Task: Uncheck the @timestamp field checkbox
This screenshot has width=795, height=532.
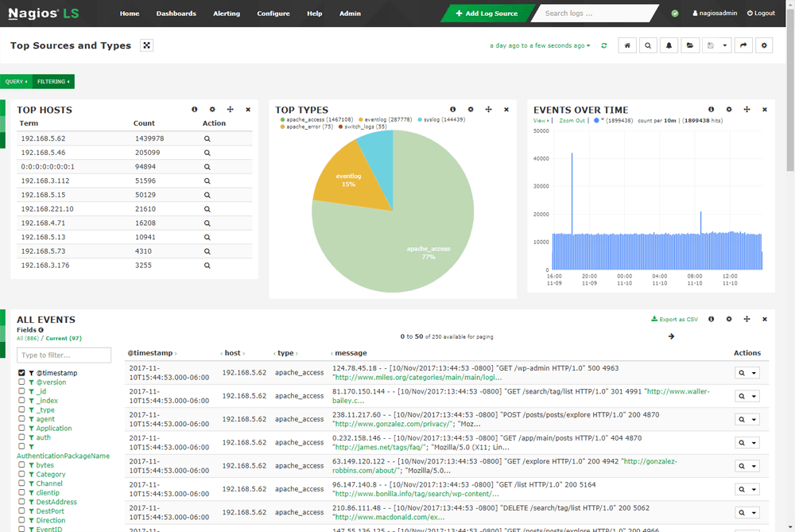Action: point(22,371)
